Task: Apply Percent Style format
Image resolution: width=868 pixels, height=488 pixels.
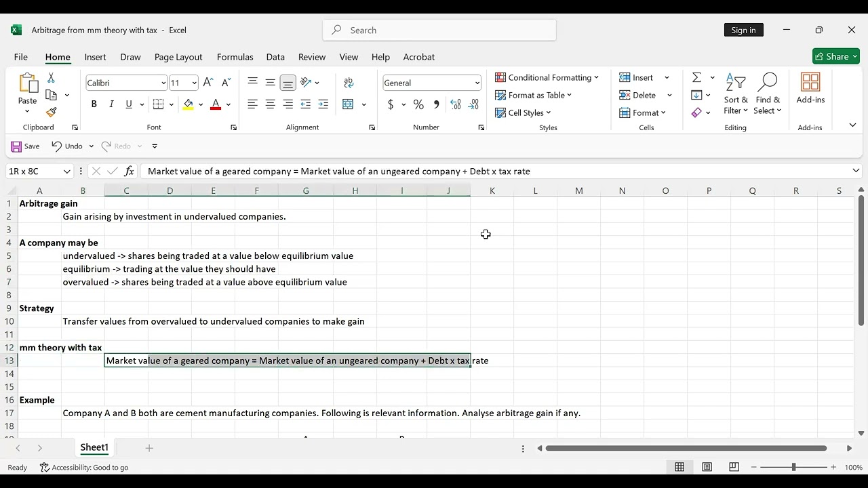Action: pyautogui.click(x=418, y=104)
